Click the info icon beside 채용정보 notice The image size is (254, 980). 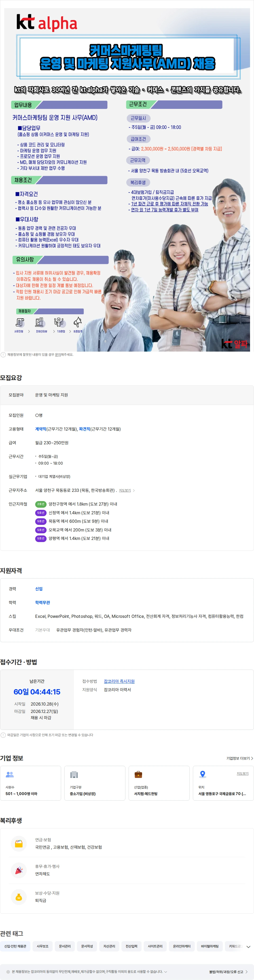pos(3,354)
